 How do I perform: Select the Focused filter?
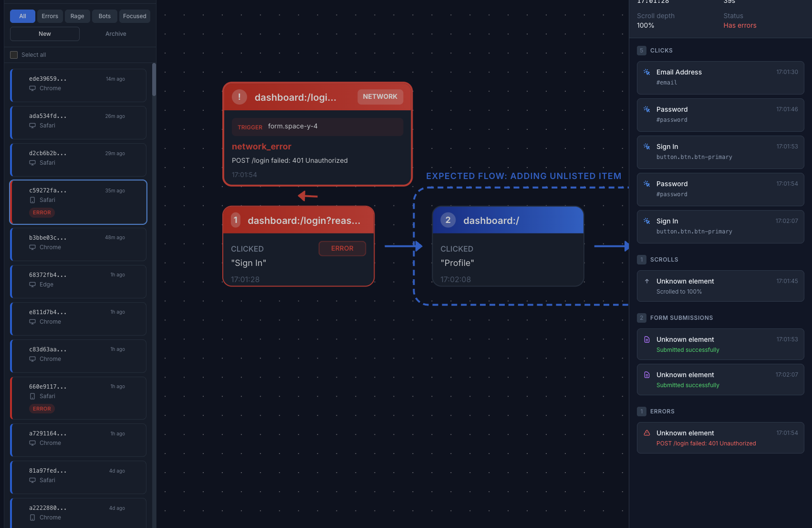click(x=135, y=16)
